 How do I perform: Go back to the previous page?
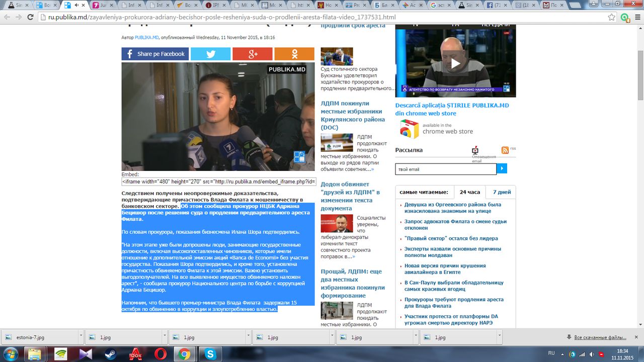point(7,17)
